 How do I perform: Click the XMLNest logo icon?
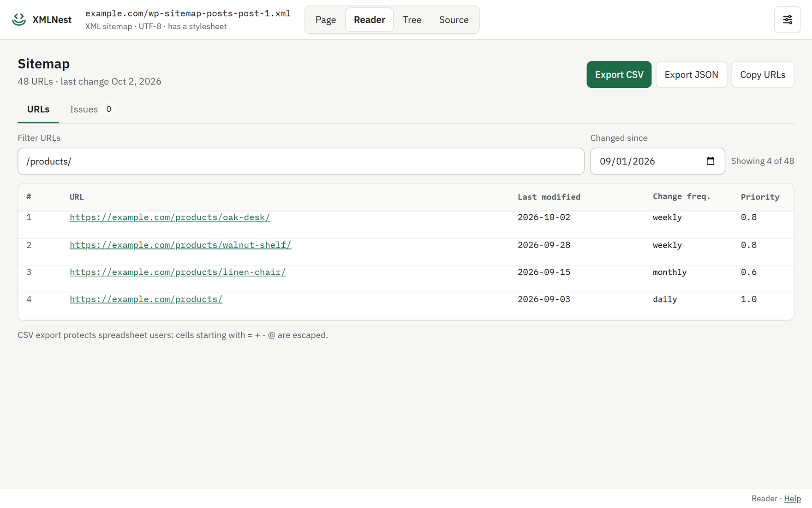[x=19, y=19]
